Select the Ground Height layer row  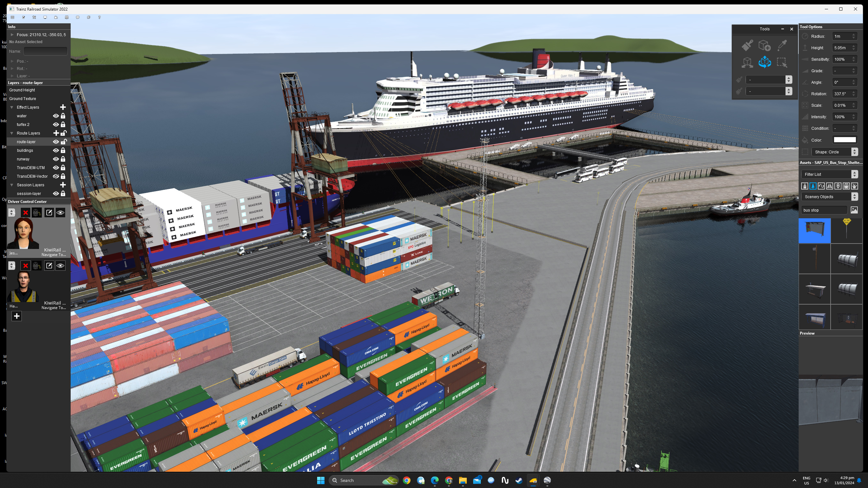pos(38,90)
